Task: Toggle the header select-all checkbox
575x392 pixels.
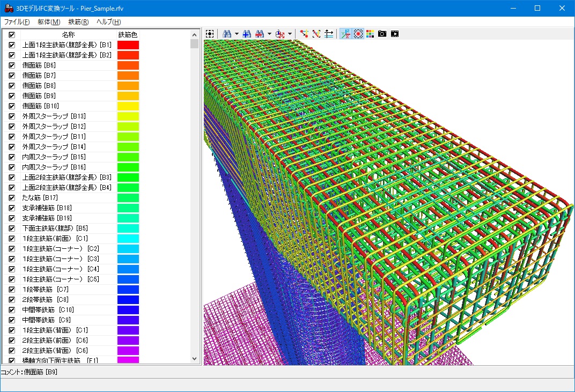Action: pos(12,35)
